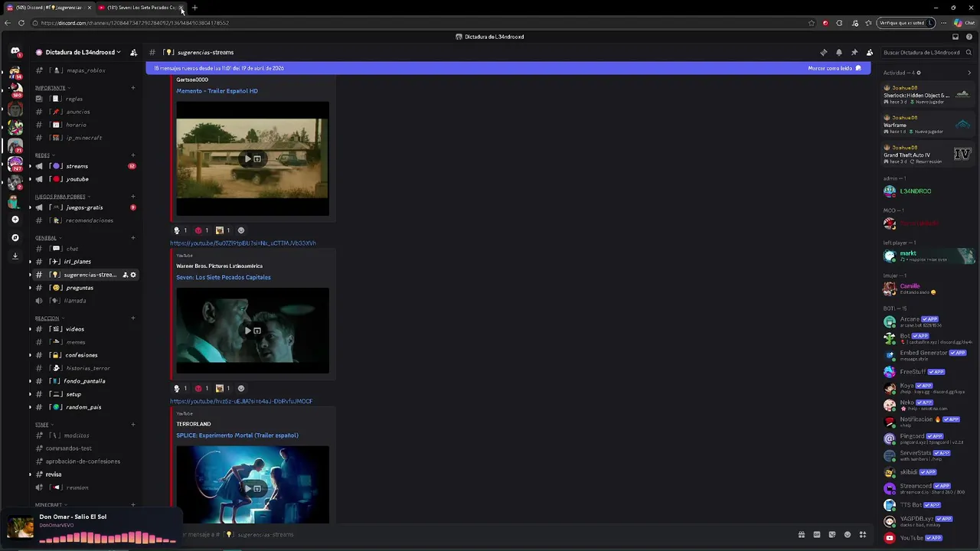Open discover servers compass icon
Screen dimensions: 980x551
click(x=15, y=238)
